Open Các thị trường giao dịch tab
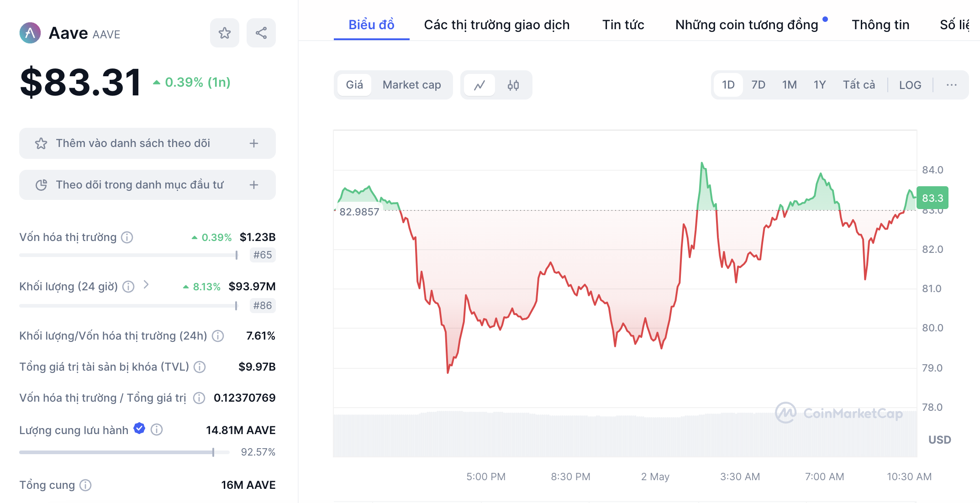 click(496, 25)
